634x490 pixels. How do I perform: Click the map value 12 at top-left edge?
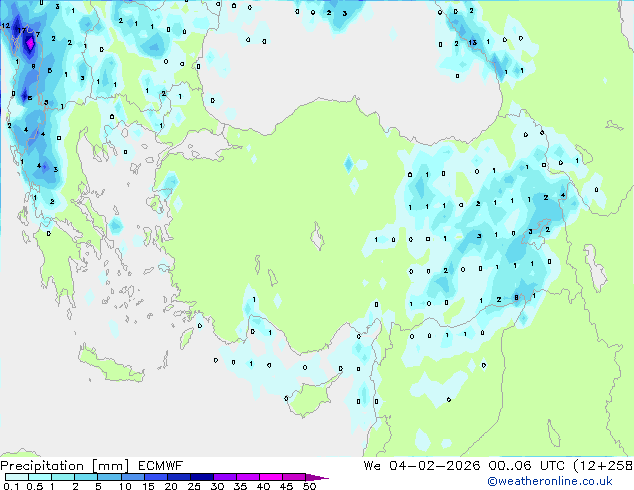[x=6, y=26]
